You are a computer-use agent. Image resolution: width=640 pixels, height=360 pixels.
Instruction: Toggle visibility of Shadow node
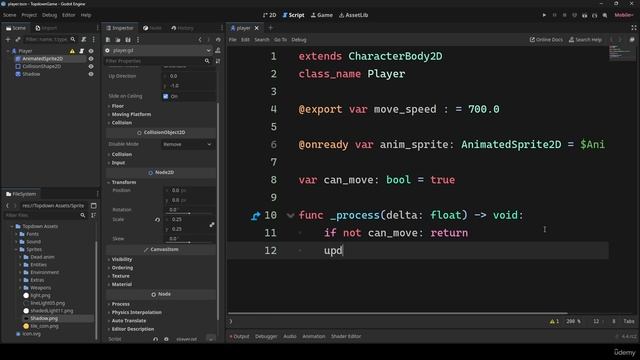tap(91, 74)
